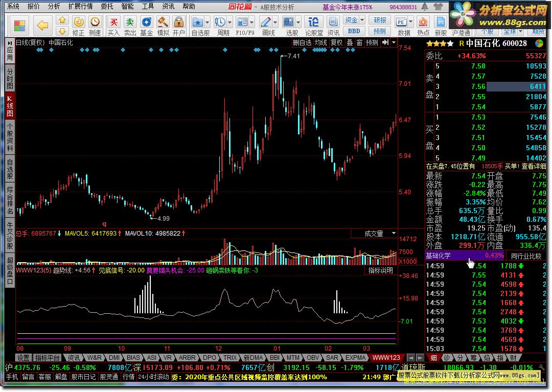Expand the 周期 dropdown arrow

coord(229,22)
